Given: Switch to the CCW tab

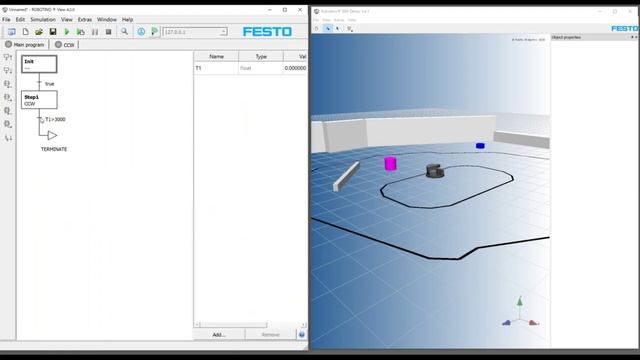Looking at the screenshot, I should click(64, 44).
